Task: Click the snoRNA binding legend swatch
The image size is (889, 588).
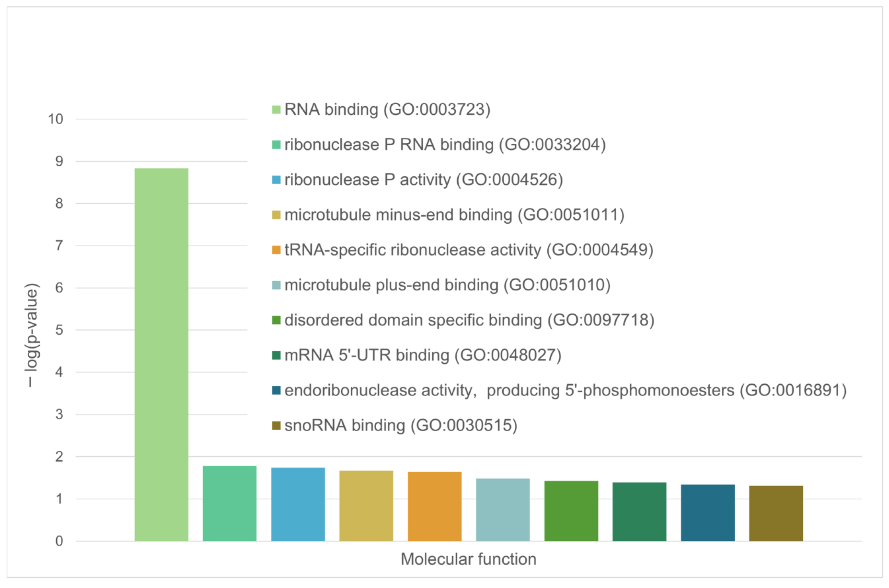Action: [276, 426]
